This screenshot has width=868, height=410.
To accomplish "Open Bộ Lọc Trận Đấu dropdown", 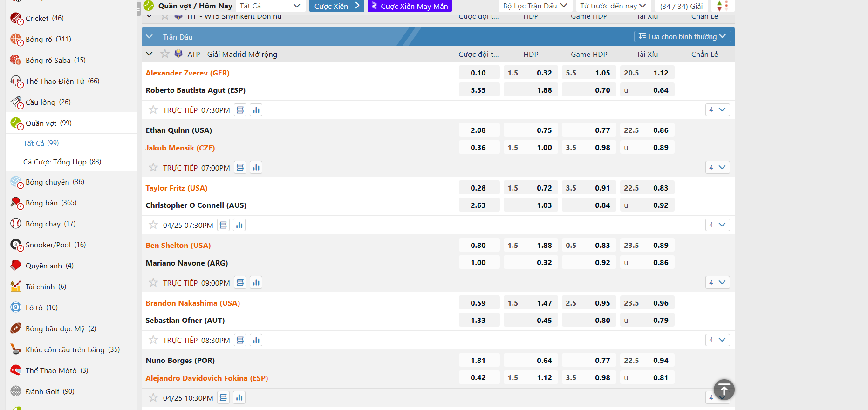I will tap(535, 6).
